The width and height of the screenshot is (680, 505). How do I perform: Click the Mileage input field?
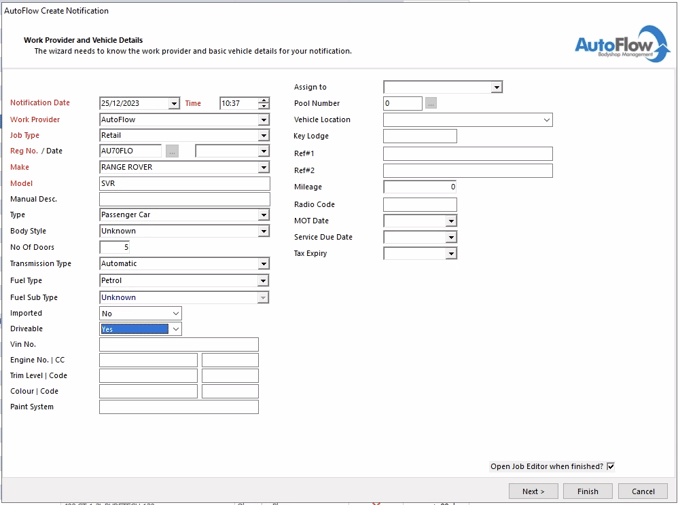click(x=420, y=187)
